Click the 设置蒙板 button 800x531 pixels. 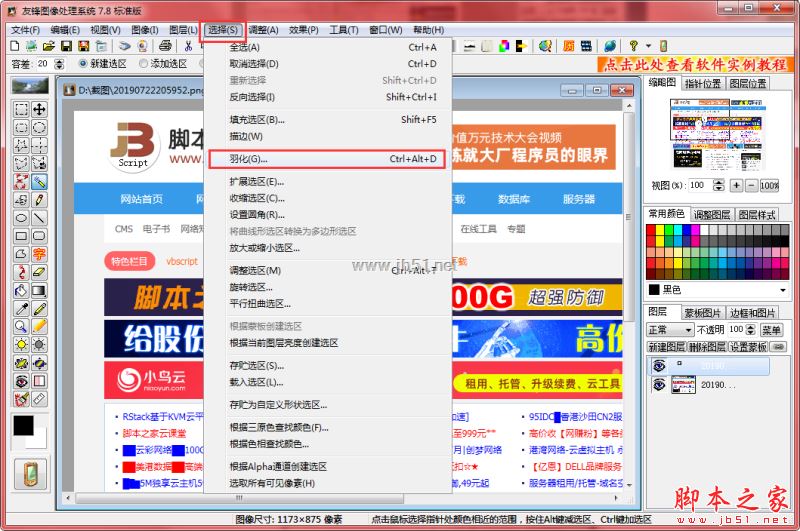point(747,347)
